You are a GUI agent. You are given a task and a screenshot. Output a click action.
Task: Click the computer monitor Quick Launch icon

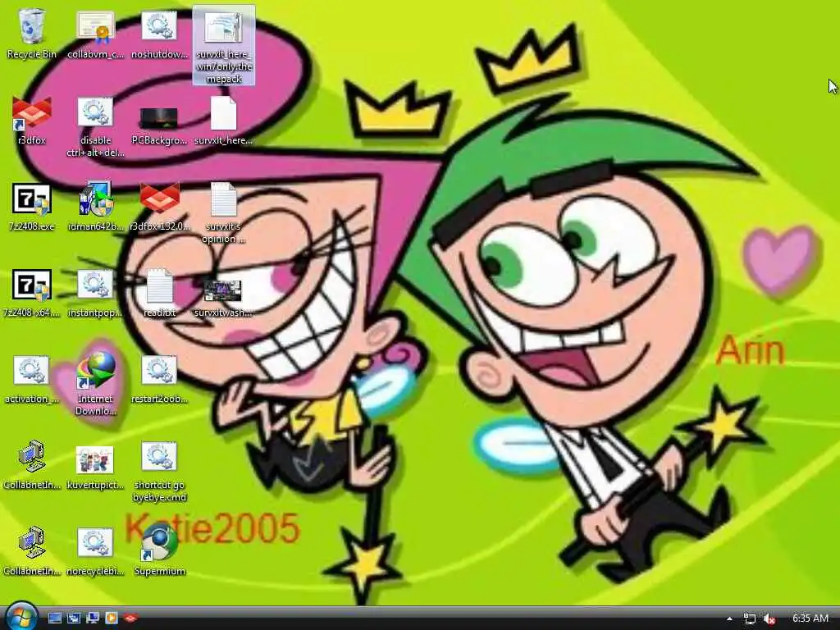pos(92,618)
